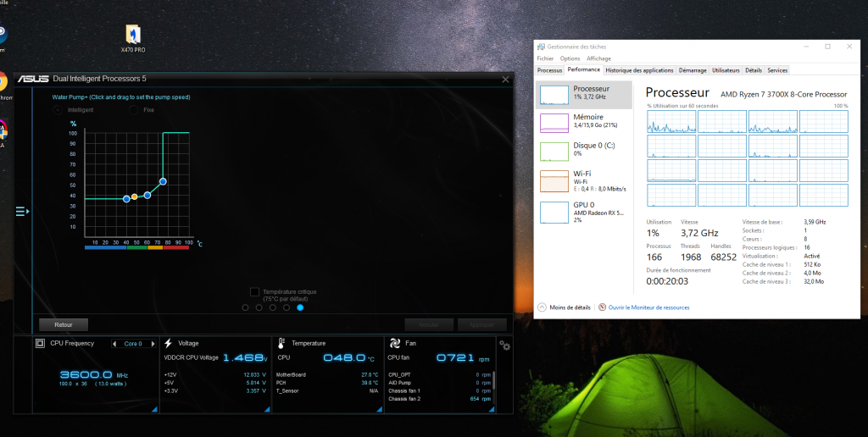Click the CPU Frequency chip icon
Viewport: 868px width, 437px height.
40,343
